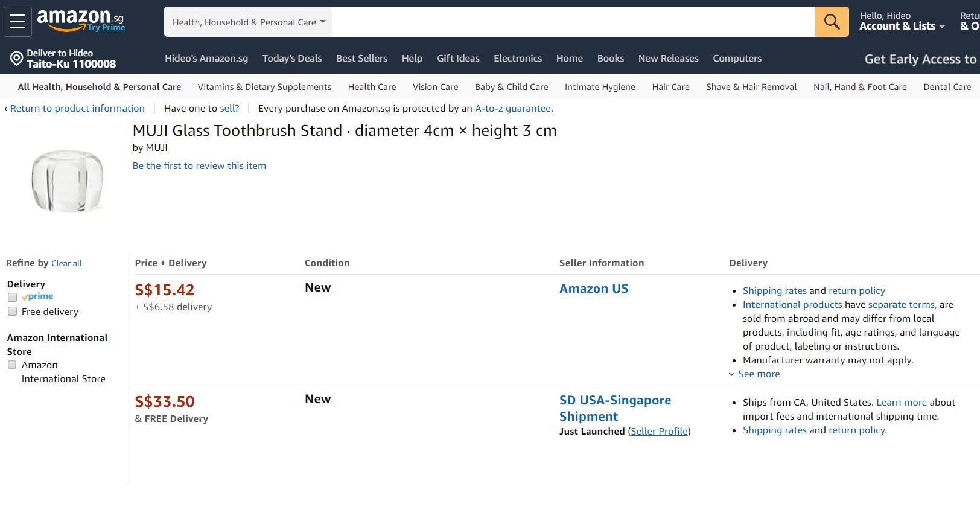This screenshot has height=530, width=980.
Task: Open Electronics nav item
Action: coord(518,59)
